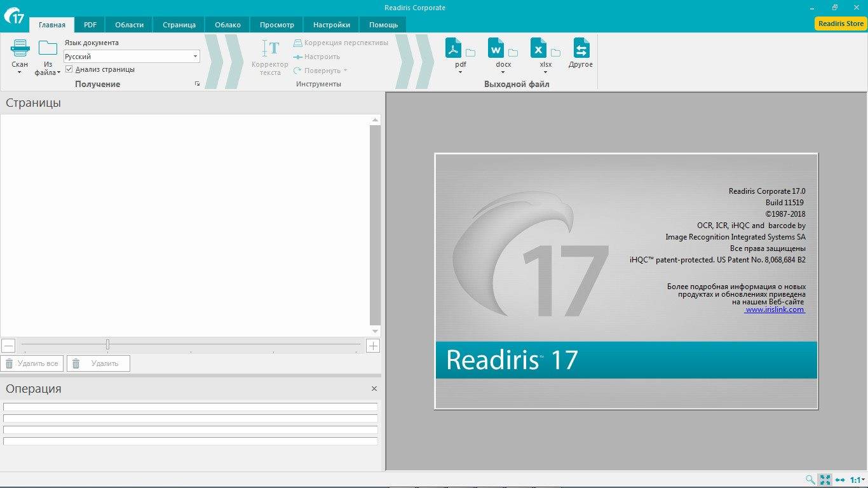Open the www.irislink.com link
The height and width of the screenshot is (488, 868).
pos(775,309)
